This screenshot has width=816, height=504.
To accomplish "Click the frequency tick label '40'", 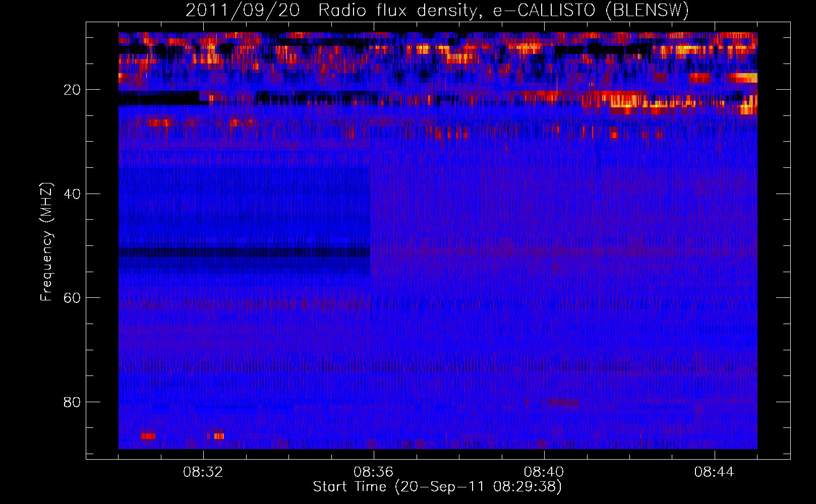I will tap(72, 194).
